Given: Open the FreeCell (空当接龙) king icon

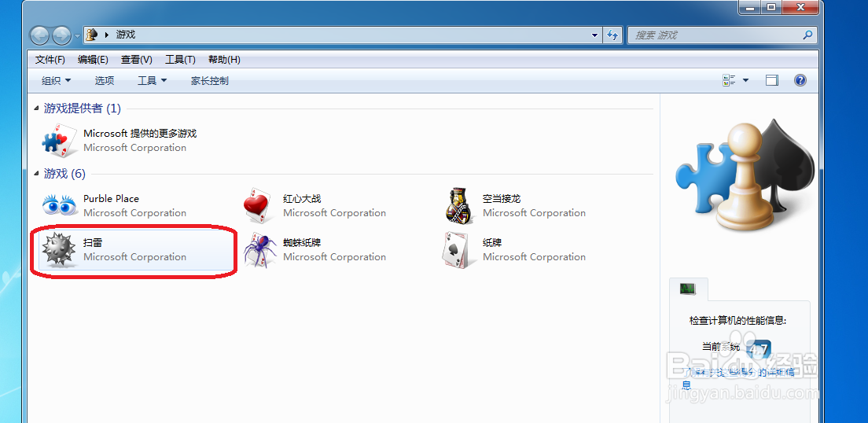Looking at the screenshot, I should pyautogui.click(x=459, y=205).
